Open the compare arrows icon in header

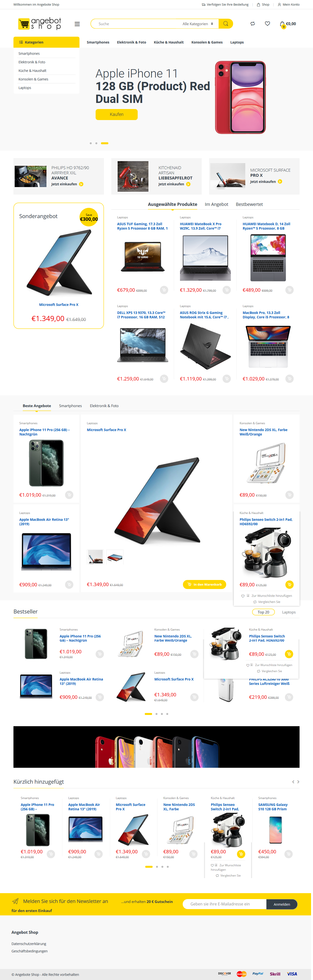tap(253, 23)
